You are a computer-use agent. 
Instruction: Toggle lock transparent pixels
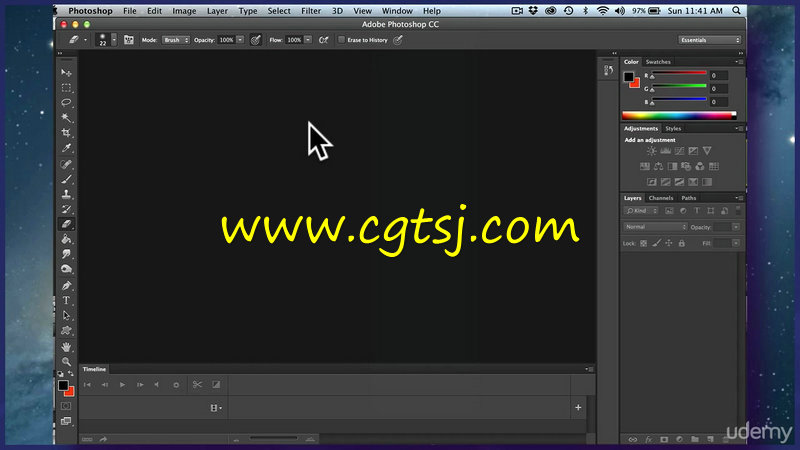tap(643, 243)
